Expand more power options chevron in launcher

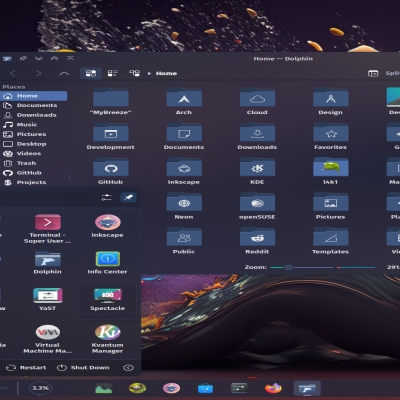(x=128, y=368)
